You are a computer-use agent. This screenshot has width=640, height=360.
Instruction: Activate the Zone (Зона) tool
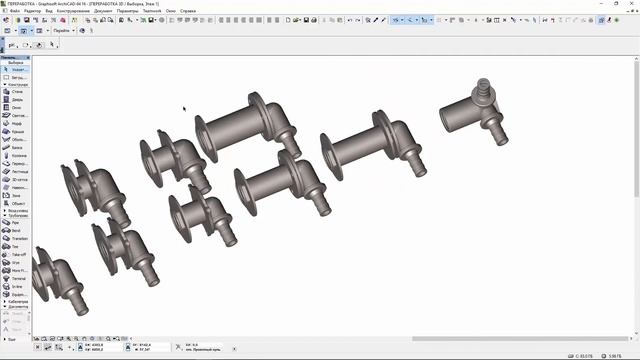15,196
